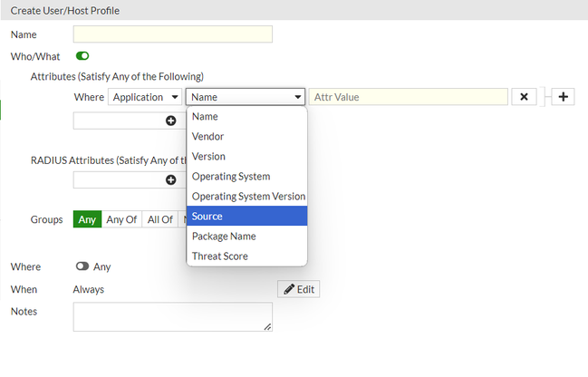The image size is (588, 377).
Task: Click plus icon under Attributes list
Action: (170, 121)
